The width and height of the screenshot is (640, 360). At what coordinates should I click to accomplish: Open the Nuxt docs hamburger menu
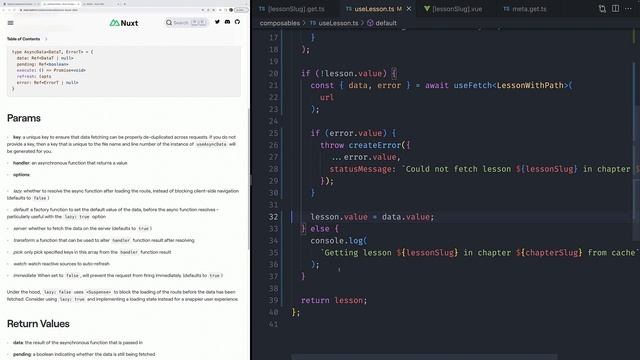[11, 23]
